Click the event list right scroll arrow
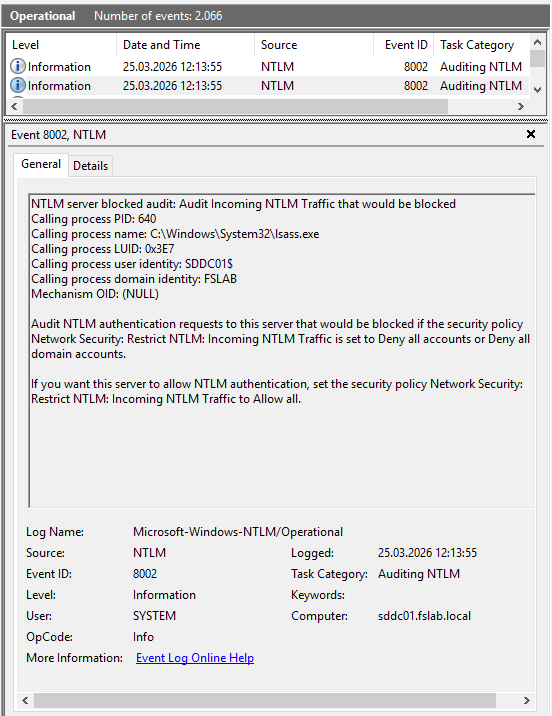 click(x=521, y=106)
